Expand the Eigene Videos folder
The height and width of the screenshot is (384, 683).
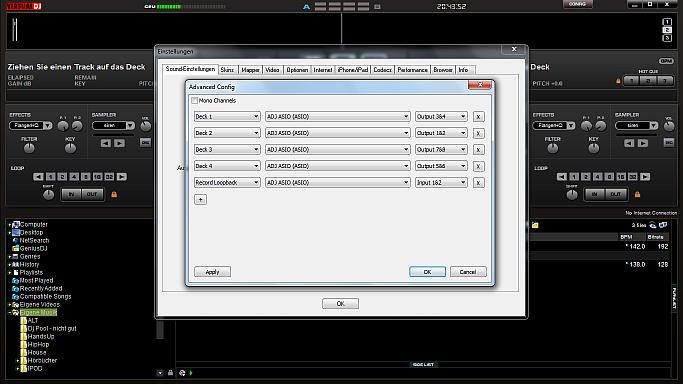coord(10,305)
